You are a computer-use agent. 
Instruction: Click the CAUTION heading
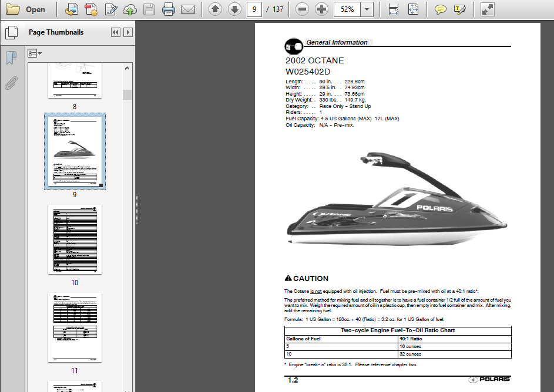(306, 278)
